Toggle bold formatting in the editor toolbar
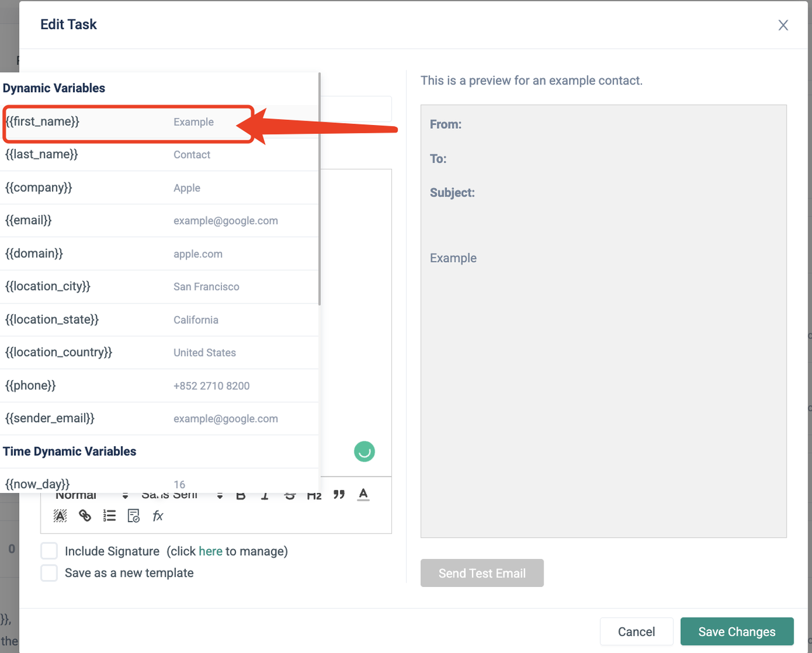The height and width of the screenshot is (653, 812). 241,496
